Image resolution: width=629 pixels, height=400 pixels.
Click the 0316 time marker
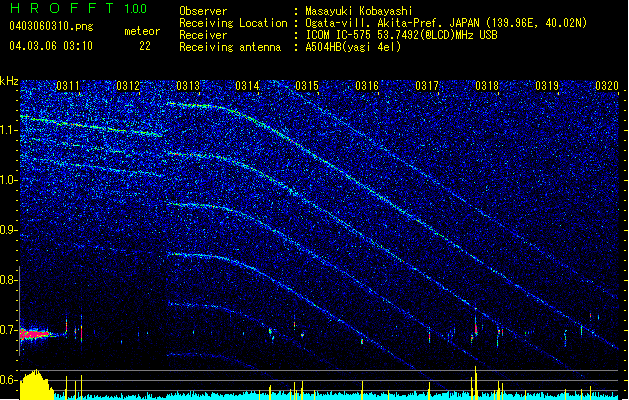pos(367,86)
